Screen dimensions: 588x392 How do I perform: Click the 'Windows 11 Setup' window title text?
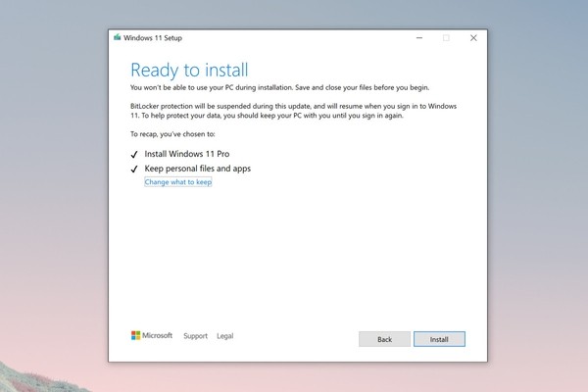(x=153, y=38)
